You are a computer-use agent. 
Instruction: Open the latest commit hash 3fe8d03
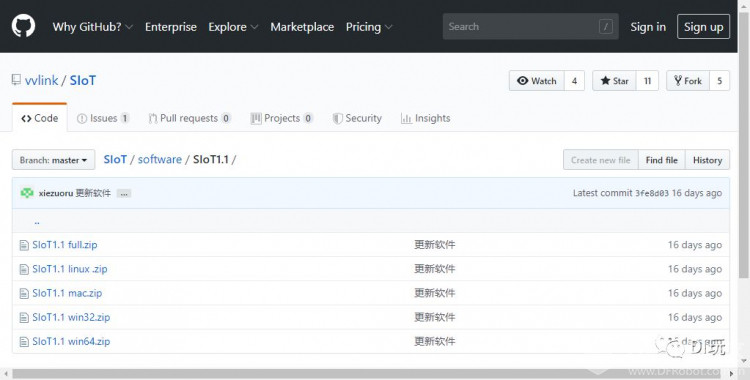pyautogui.click(x=651, y=193)
